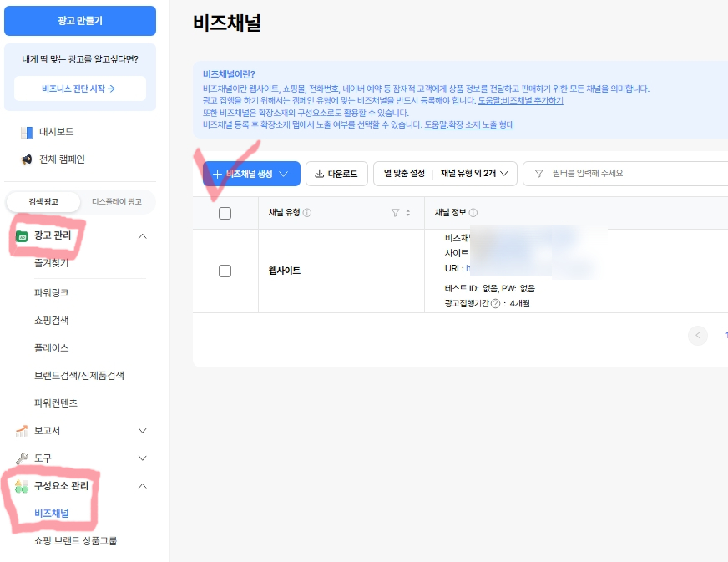Click the 전체 캠페인 megaphone icon

coord(27,159)
